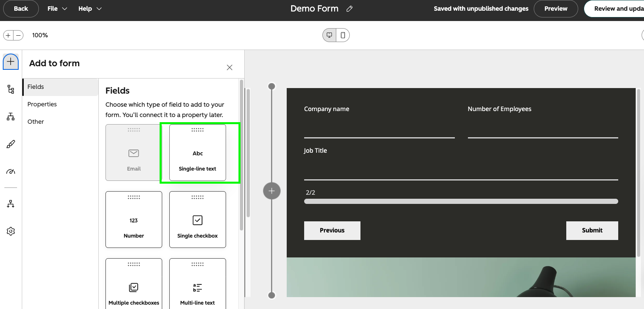Click the Company name input field

(379, 128)
